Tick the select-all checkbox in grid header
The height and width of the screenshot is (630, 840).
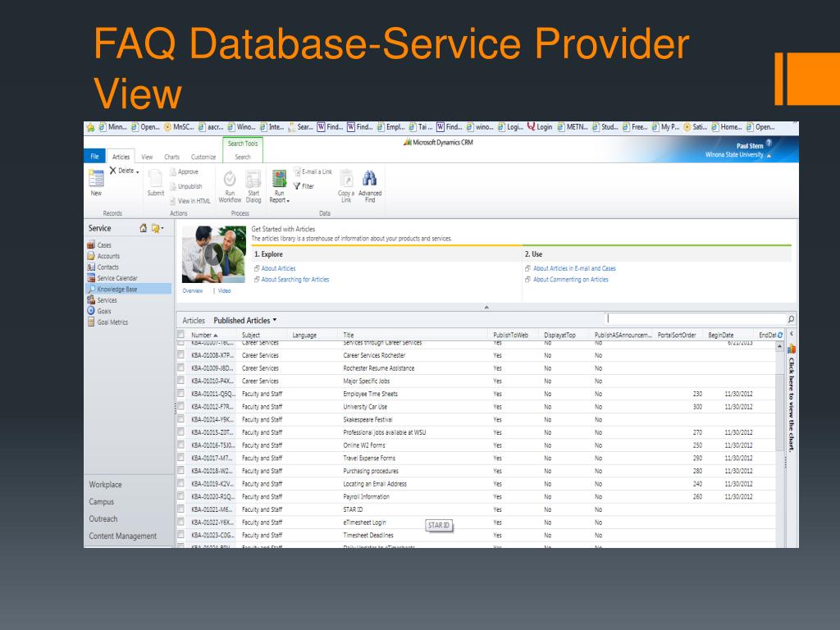pos(180,335)
